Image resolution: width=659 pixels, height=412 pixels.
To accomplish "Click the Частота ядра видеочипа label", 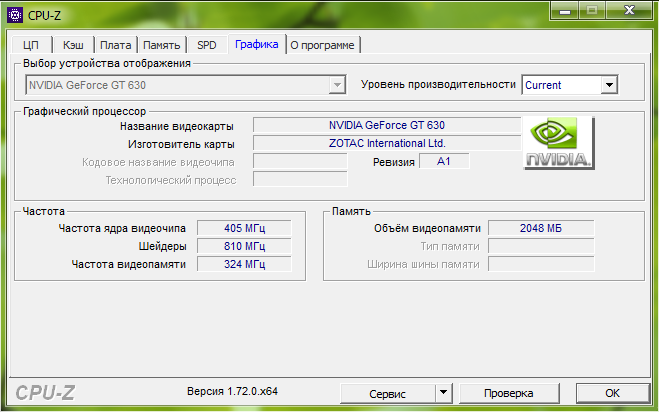I will coord(122,228).
